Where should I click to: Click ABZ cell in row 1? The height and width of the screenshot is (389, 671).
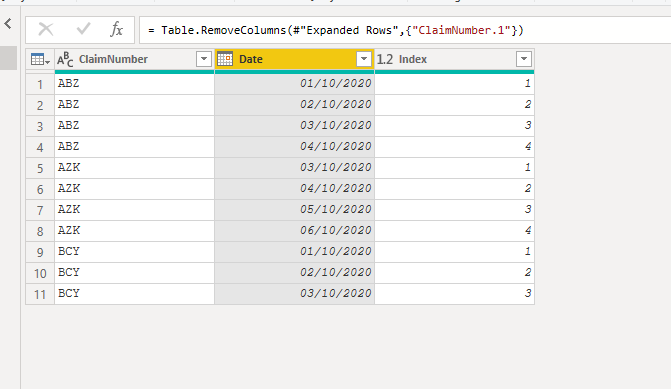coord(134,84)
